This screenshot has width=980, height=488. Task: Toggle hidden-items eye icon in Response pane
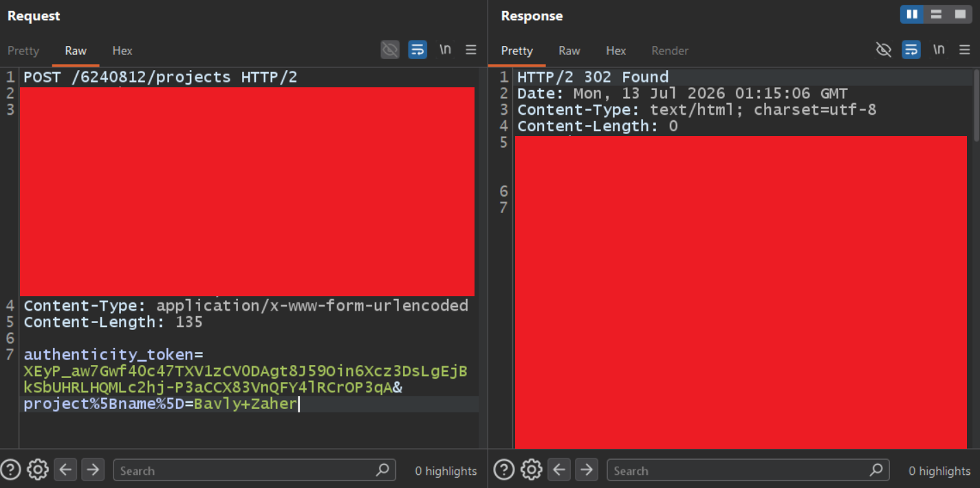coord(884,49)
